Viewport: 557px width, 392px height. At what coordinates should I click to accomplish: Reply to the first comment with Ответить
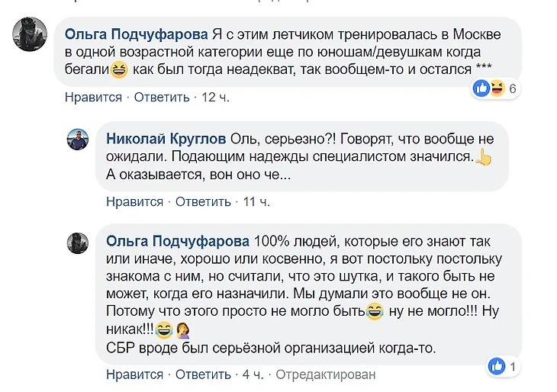162,97
